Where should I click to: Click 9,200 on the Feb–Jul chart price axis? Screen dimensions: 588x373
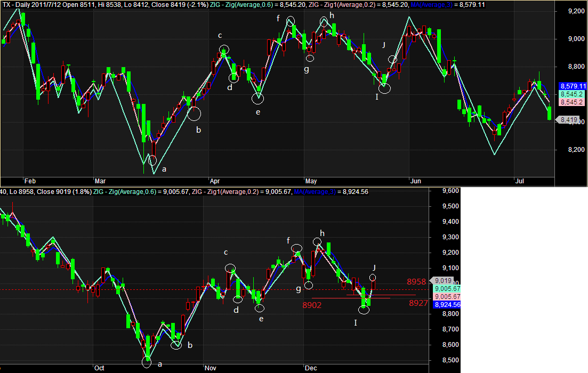576,11
